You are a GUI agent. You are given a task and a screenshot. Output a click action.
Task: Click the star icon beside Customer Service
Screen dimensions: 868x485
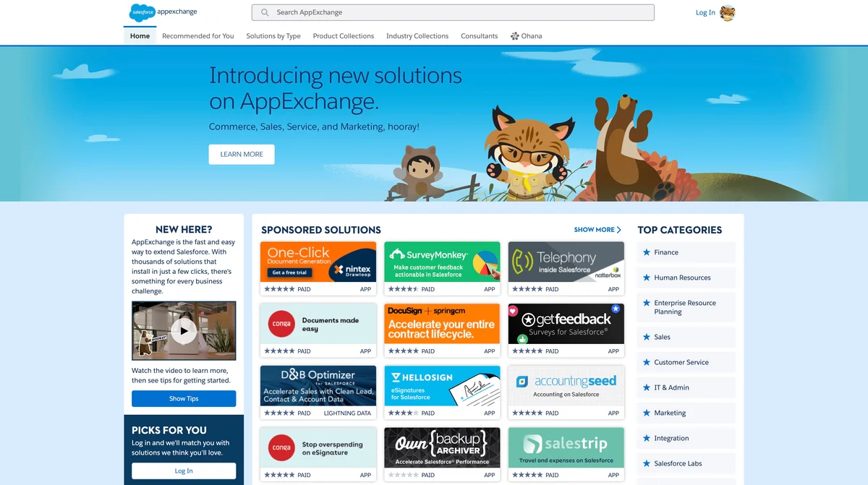[647, 362]
